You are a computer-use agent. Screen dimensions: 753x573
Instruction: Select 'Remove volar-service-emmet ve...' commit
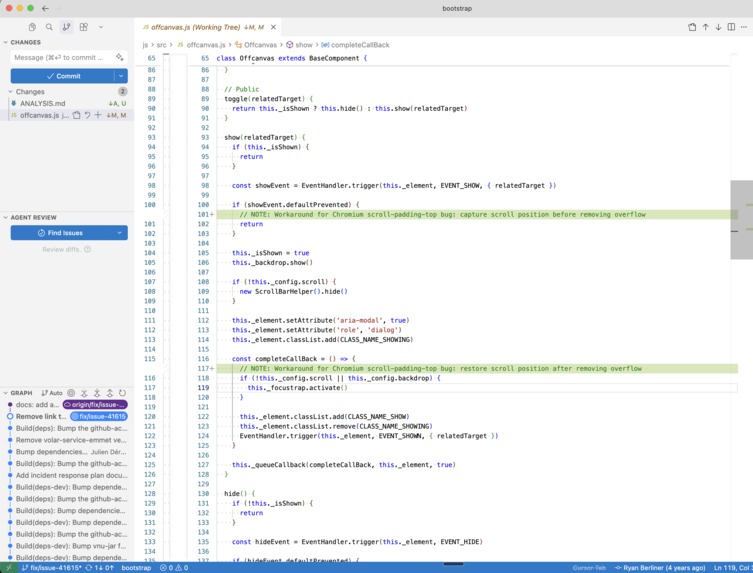(71, 440)
